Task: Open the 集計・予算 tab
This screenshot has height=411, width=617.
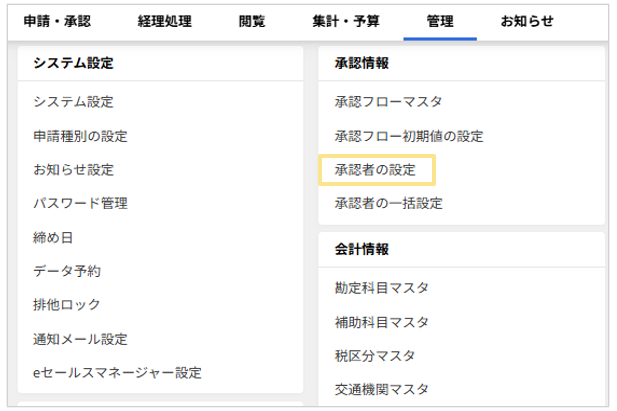Action: 346,21
